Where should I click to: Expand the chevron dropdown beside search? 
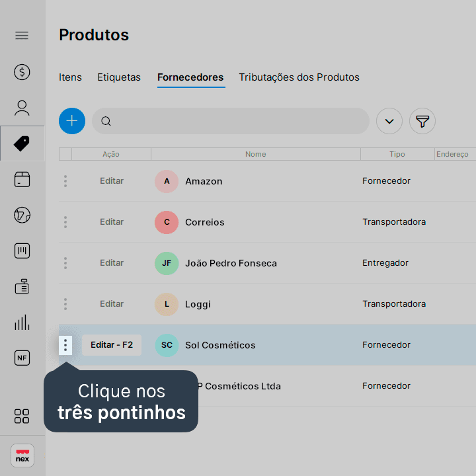[x=389, y=121]
